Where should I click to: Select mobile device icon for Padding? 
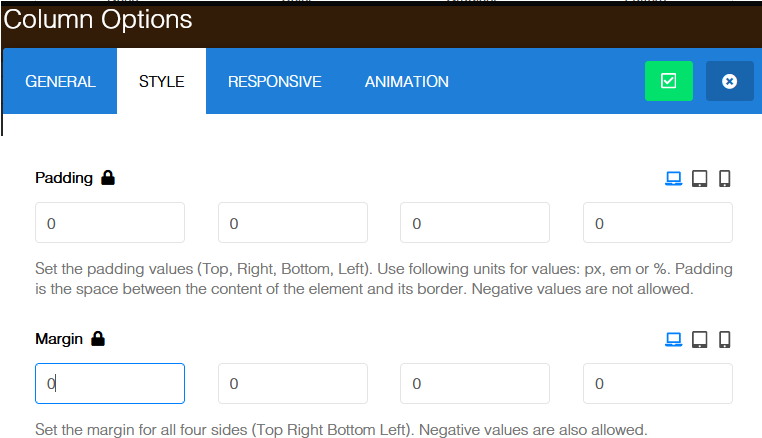click(x=725, y=178)
